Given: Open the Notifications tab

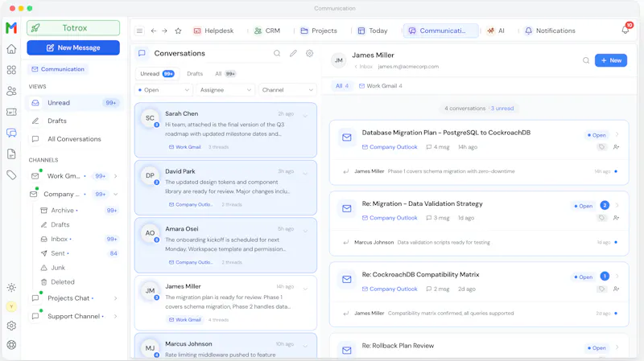Looking at the screenshot, I should tap(551, 31).
